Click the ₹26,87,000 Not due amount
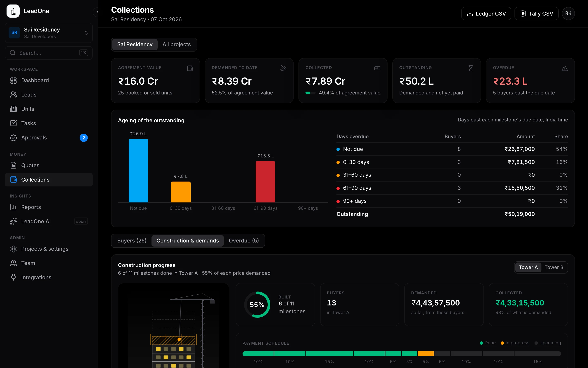 [520, 149]
